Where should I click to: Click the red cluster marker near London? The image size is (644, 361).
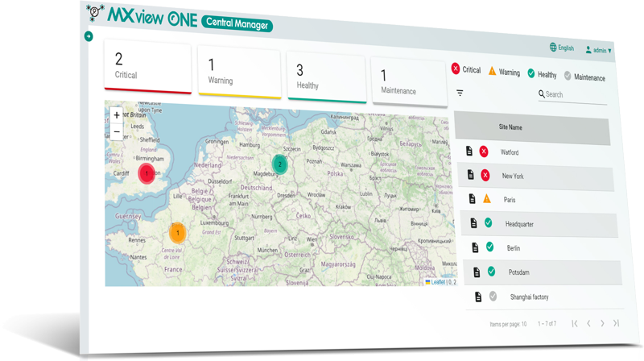[147, 173]
